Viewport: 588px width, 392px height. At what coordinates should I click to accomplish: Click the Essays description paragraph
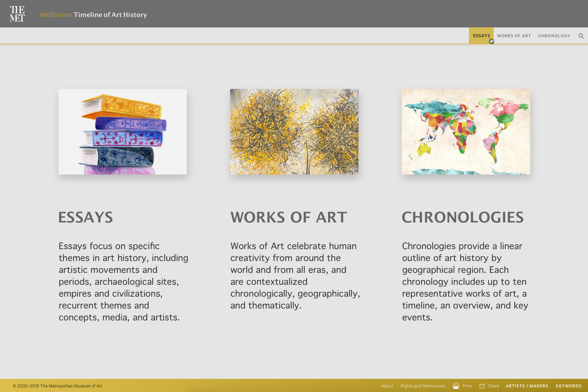coord(124,282)
